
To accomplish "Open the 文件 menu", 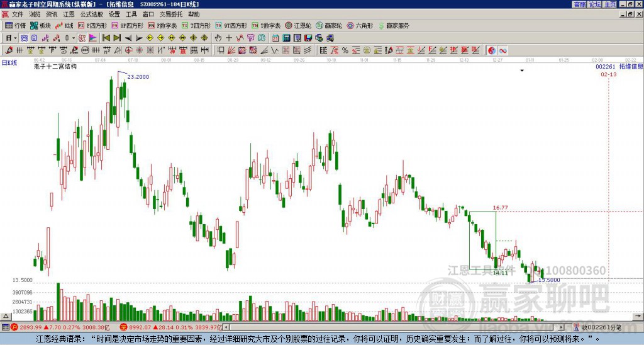I will click(x=18, y=14).
